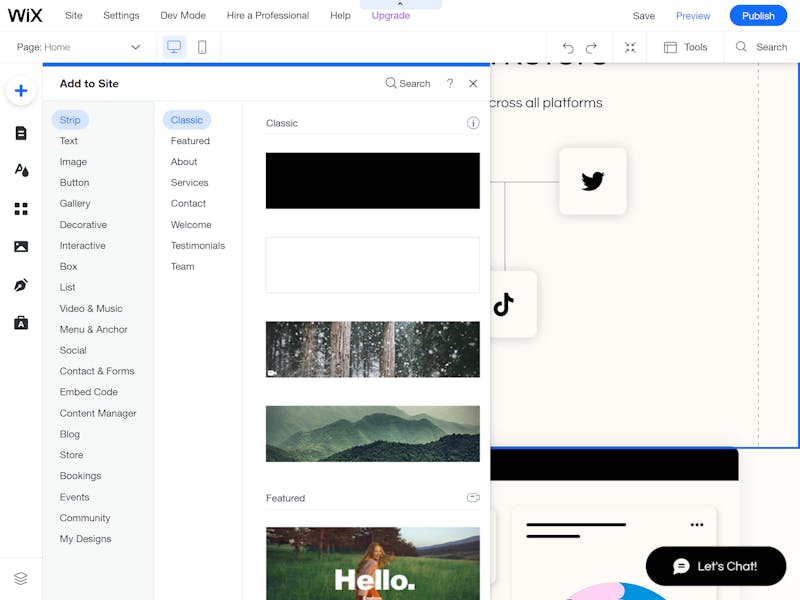Select the Store category
Image resolution: width=800 pixels, height=600 pixels.
pyautogui.click(x=71, y=455)
